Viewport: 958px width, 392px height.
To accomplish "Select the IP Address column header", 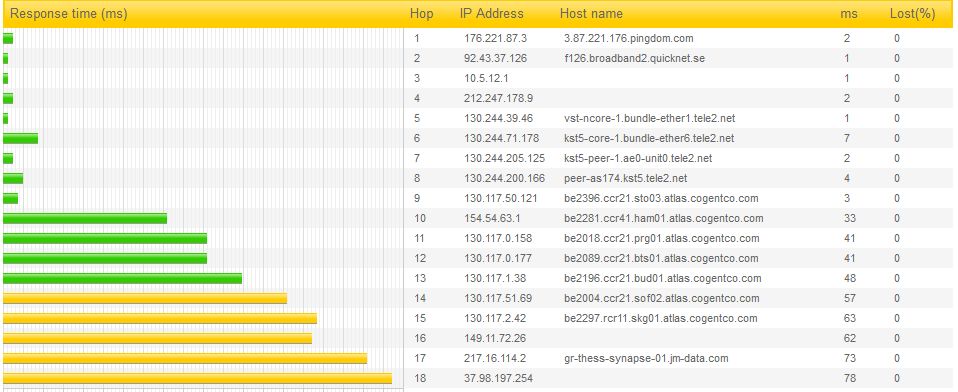I will coord(492,14).
